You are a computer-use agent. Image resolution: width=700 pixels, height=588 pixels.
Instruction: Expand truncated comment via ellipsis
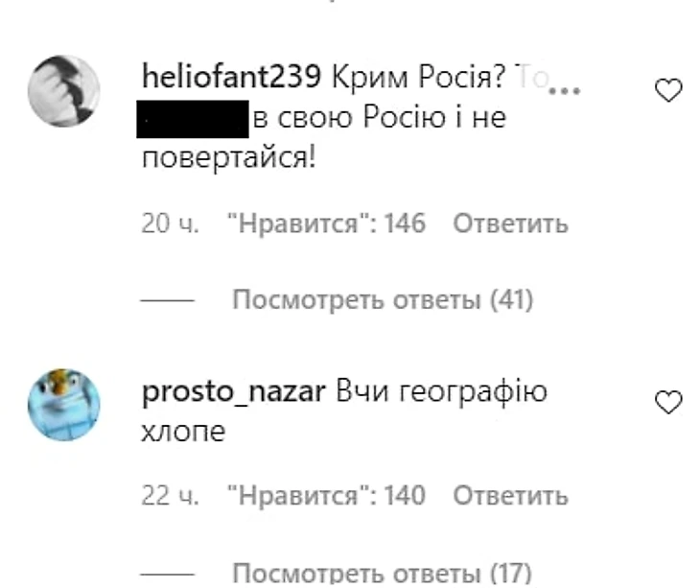click(564, 90)
